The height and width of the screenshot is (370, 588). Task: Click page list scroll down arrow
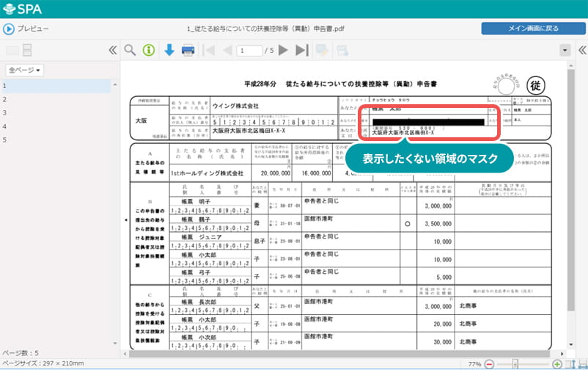point(115,343)
